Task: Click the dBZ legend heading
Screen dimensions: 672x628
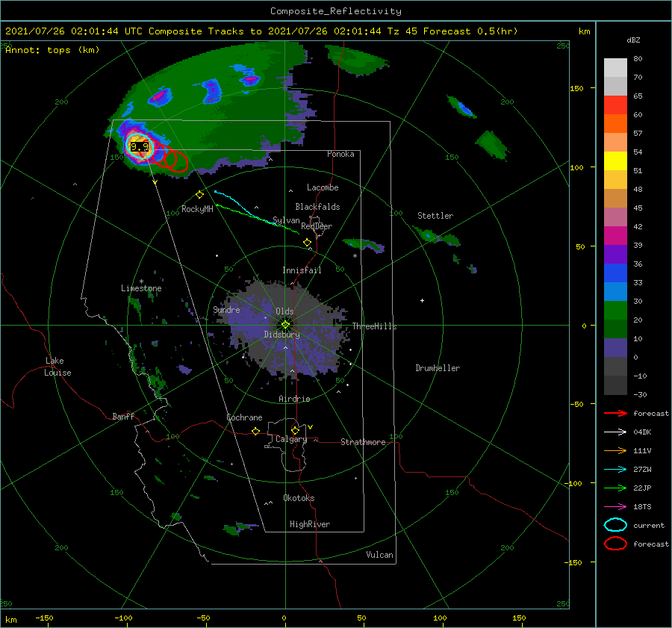Action: pyautogui.click(x=633, y=40)
